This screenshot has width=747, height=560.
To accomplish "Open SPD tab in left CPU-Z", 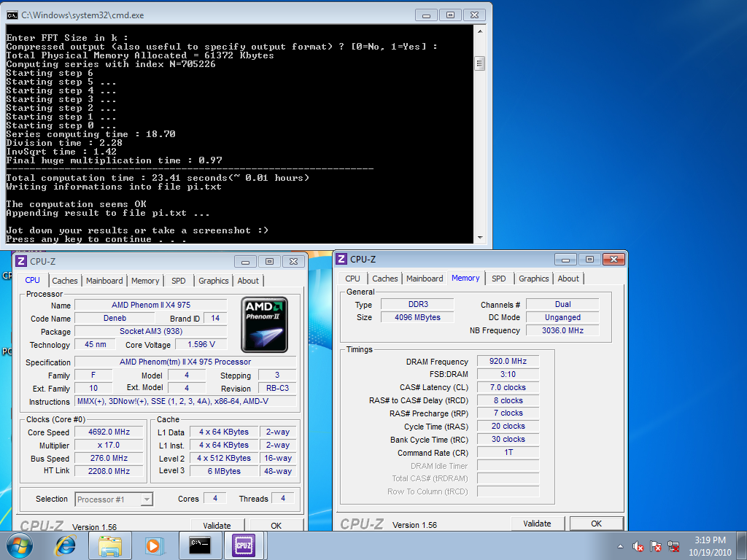I will pos(179,281).
